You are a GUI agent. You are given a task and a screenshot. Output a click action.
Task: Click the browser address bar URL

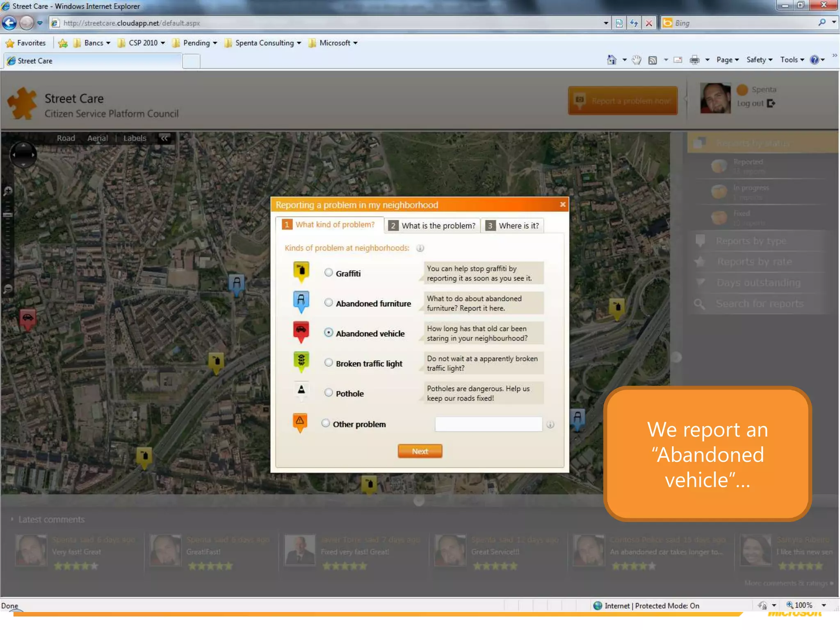(131, 23)
